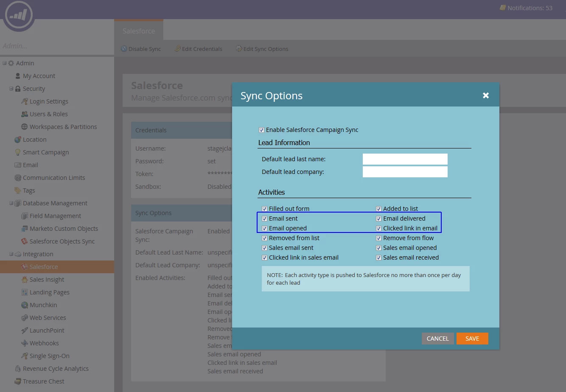This screenshot has height=392, width=566.
Task: Toggle the Sales email opened checkbox
Action: 378,248
